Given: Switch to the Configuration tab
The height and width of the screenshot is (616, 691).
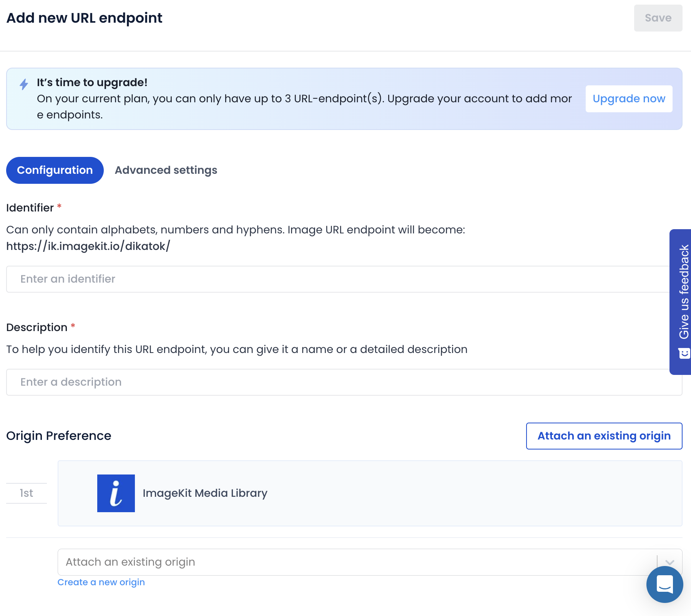Looking at the screenshot, I should [55, 170].
